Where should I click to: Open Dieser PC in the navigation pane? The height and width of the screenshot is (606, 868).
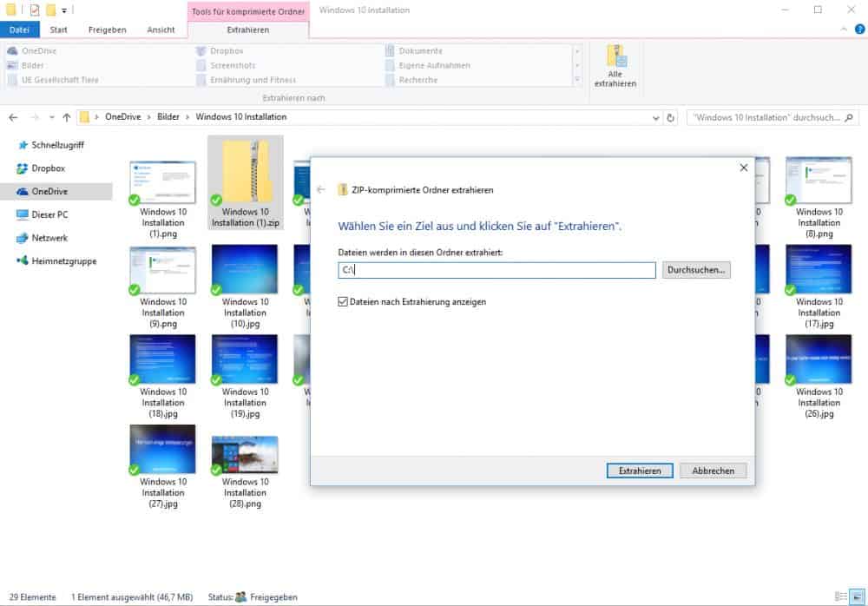coord(42,215)
